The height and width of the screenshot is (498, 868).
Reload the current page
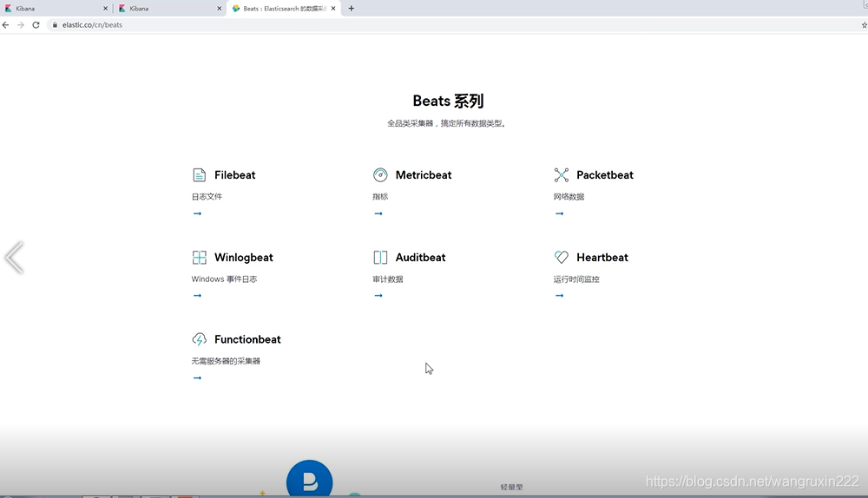tap(36, 25)
